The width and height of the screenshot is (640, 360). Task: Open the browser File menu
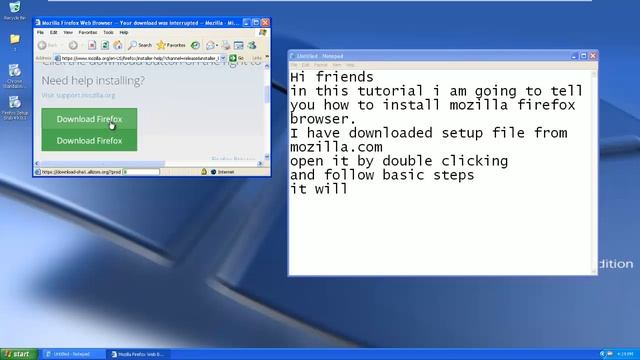[x=40, y=32]
